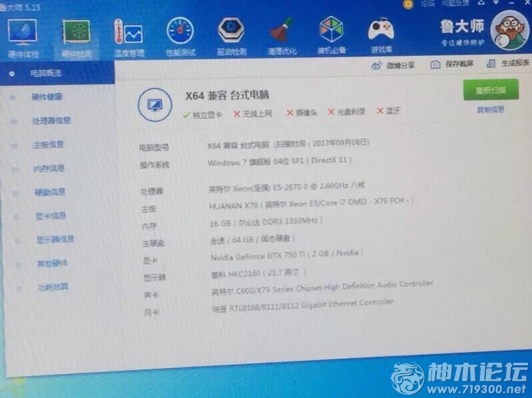532x398 pixels.
Task: Click the 蓝牙 unavailable status
Action: tap(388, 111)
